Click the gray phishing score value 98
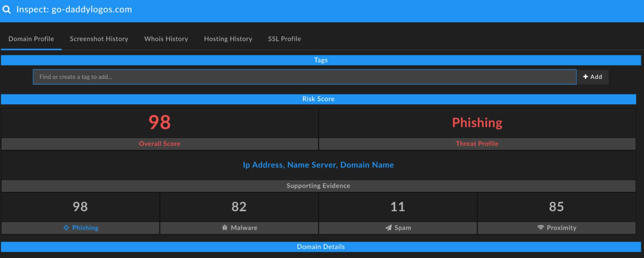The image size is (644, 258). (80, 207)
